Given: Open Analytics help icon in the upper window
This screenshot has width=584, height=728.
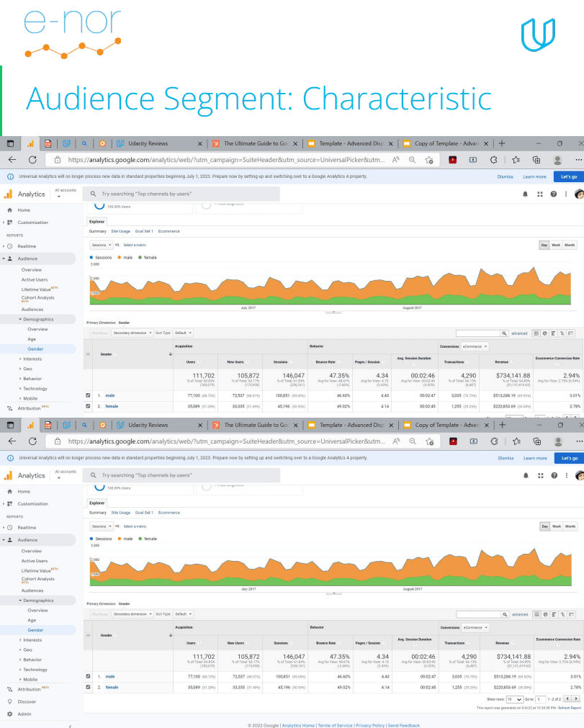Looking at the screenshot, I should pyautogui.click(x=553, y=194).
